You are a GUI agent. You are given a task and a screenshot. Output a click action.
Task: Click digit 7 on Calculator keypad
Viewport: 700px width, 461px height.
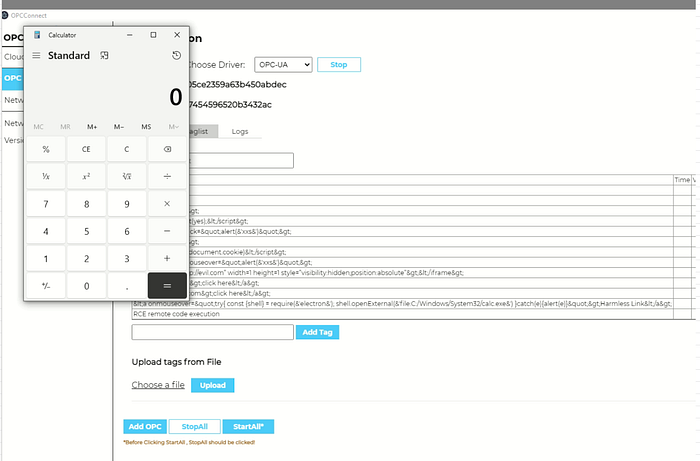click(x=46, y=204)
